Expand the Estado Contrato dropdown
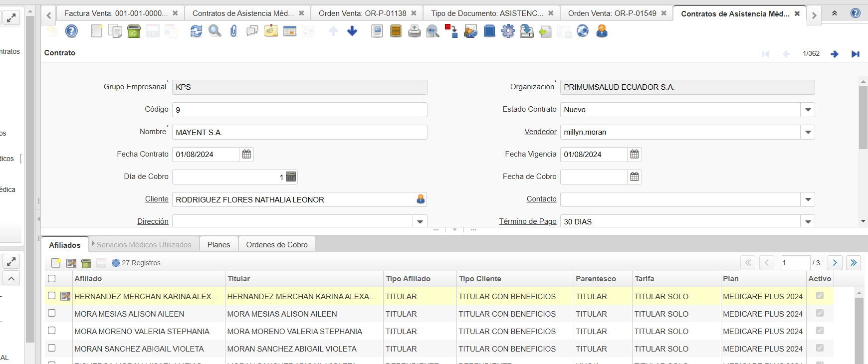The height and width of the screenshot is (364, 868). tap(808, 110)
